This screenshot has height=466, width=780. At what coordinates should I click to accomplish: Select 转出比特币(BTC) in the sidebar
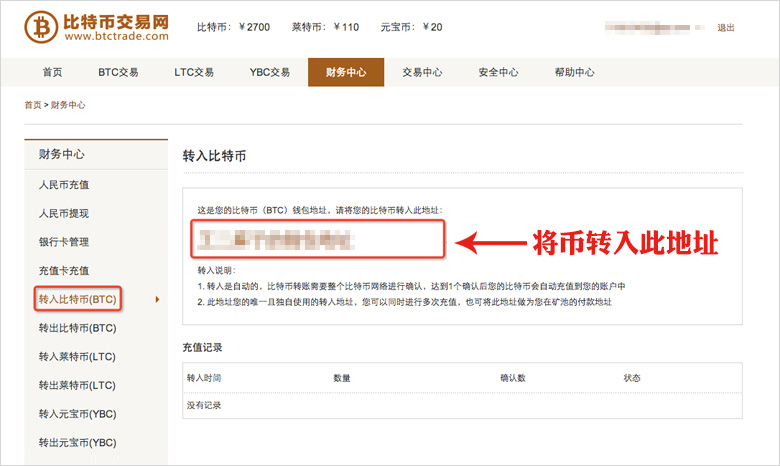click(78, 328)
